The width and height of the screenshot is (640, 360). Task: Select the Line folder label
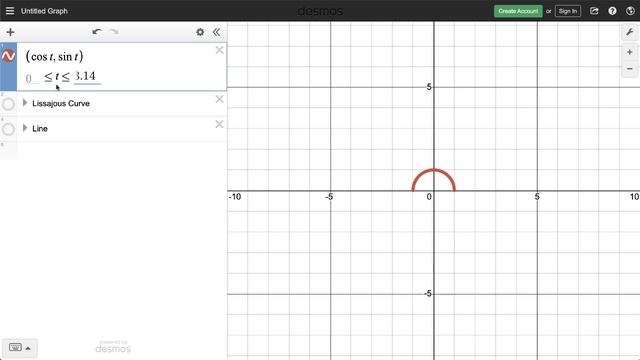(x=40, y=129)
